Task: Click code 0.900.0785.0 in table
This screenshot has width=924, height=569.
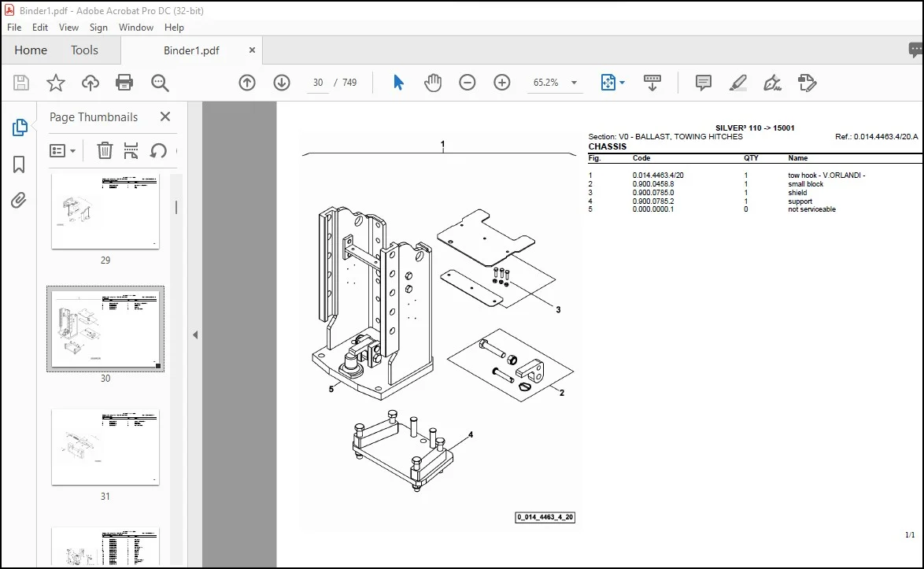Action: pyautogui.click(x=653, y=193)
